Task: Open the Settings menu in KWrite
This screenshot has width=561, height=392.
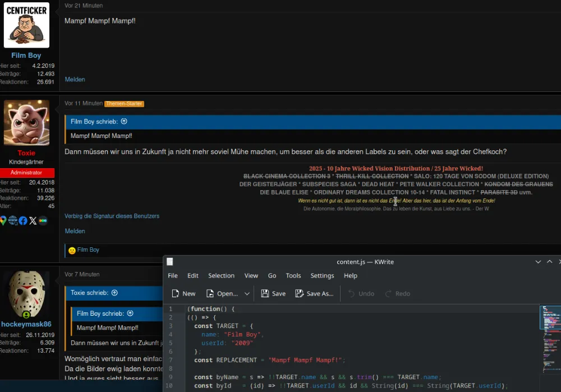Action: 322,275
